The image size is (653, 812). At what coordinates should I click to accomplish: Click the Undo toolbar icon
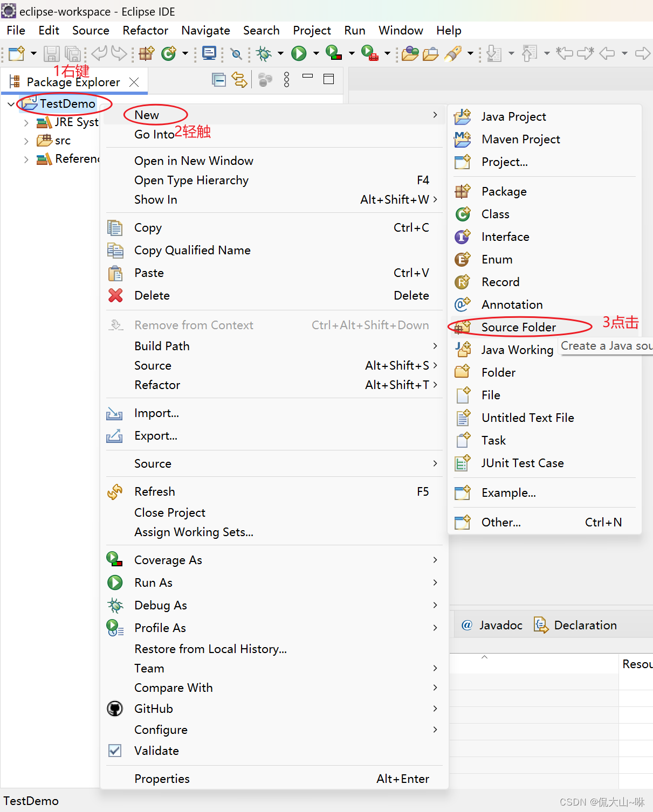[x=99, y=53]
